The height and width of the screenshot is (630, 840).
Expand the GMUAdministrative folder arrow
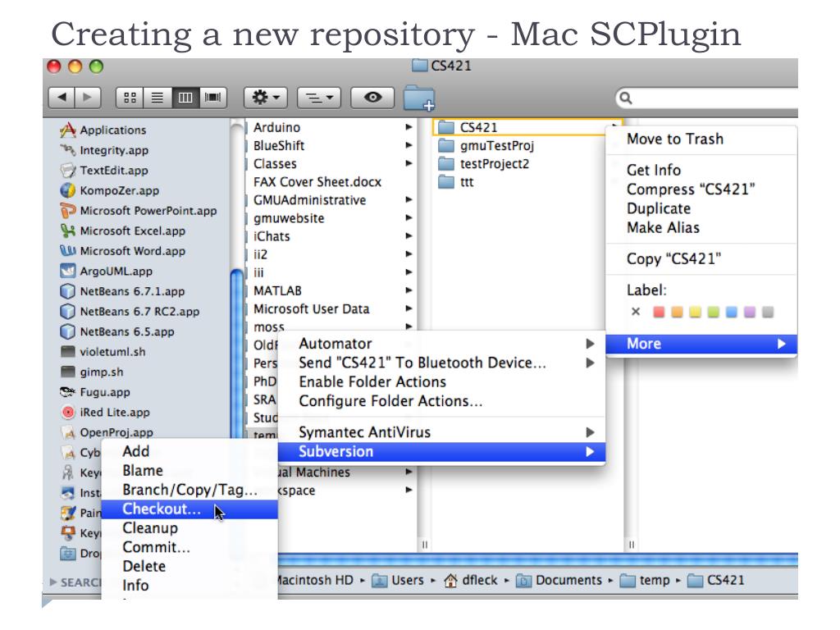click(x=409, y=200)
